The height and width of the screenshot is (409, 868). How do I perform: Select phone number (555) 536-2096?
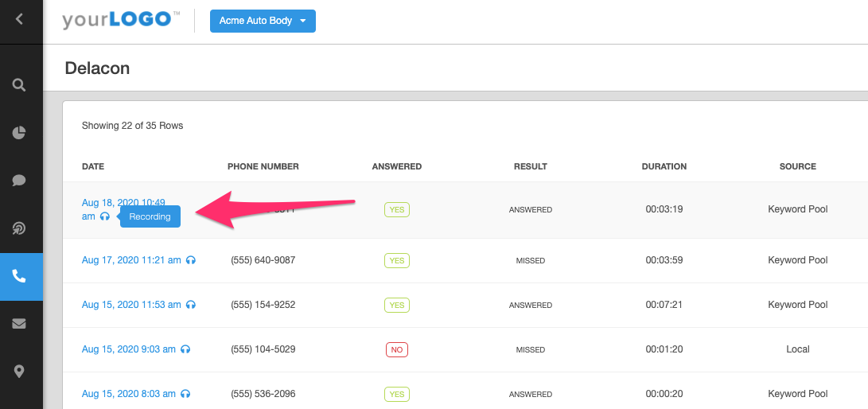(x=263, y=394)
